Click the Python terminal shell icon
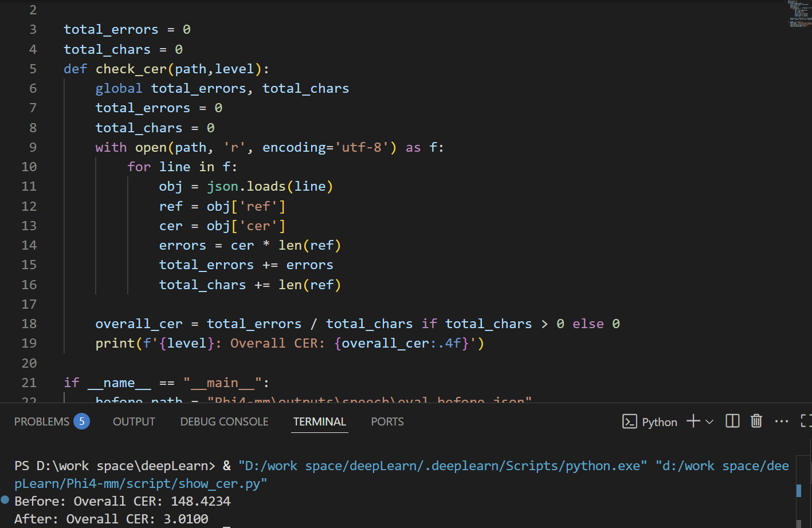812x528 pixels. 629,422
